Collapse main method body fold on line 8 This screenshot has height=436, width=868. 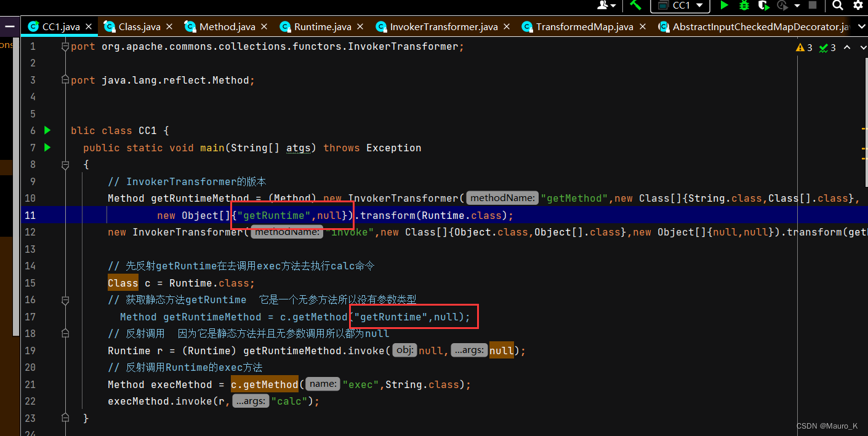pyautogui.click(x=65, y=165)
